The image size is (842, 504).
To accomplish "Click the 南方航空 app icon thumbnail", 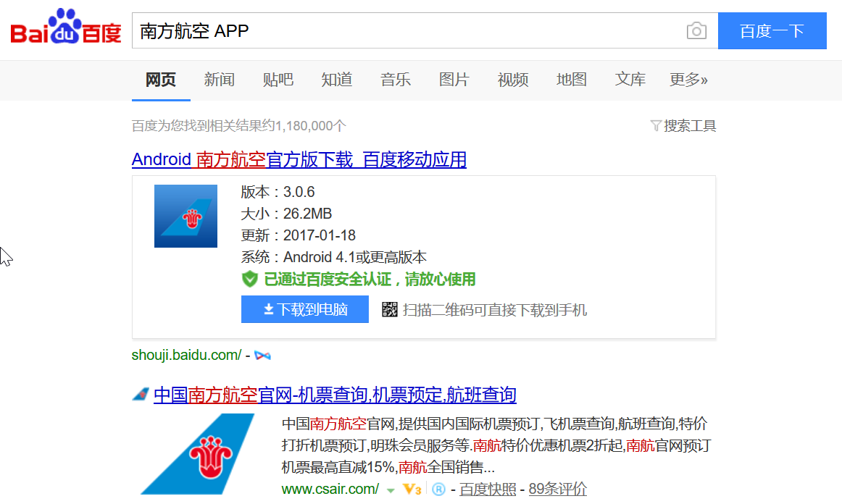I will click(186, 217).
